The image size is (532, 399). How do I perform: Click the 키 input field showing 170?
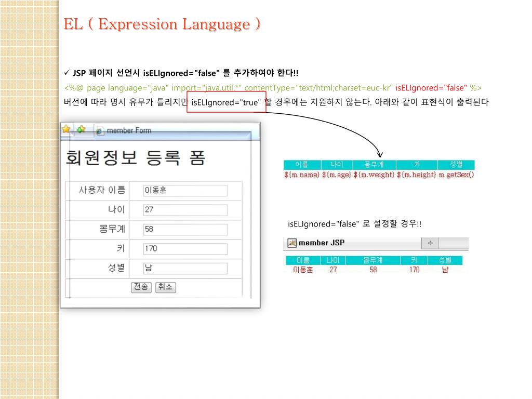pos(185,249)
